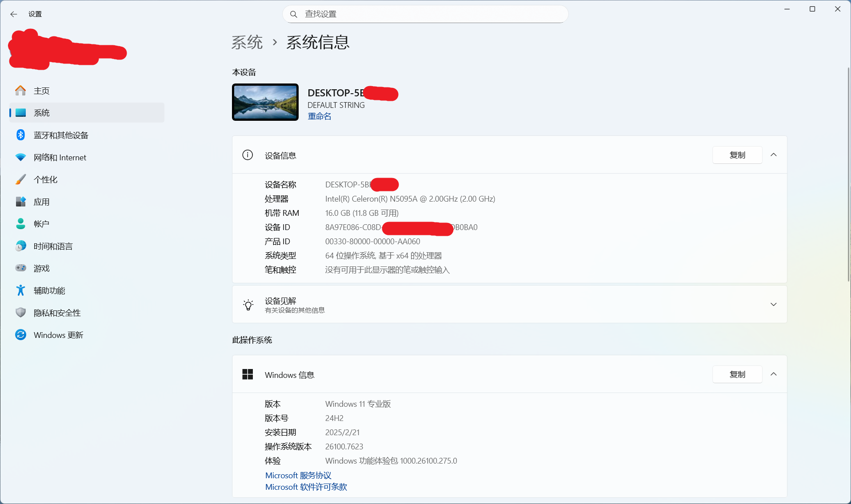Screen dimensions: 851x504
Task: Click the 查找设置 search field
Action: (x=425, y=14)
